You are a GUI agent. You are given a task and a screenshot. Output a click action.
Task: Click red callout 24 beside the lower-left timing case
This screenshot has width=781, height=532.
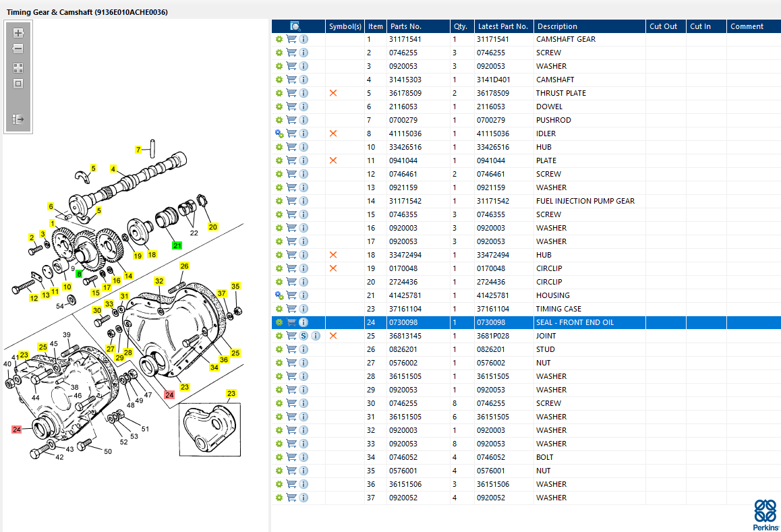(16, 430)
